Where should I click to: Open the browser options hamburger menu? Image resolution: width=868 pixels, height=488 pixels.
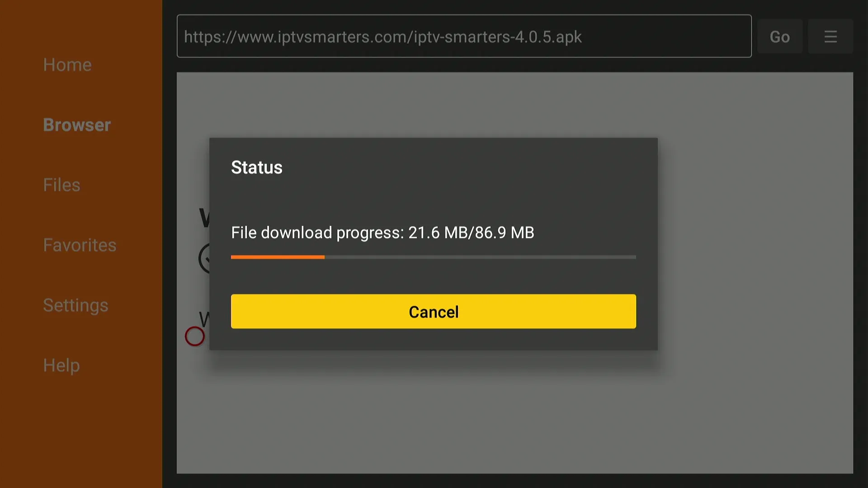pos(830,36)
